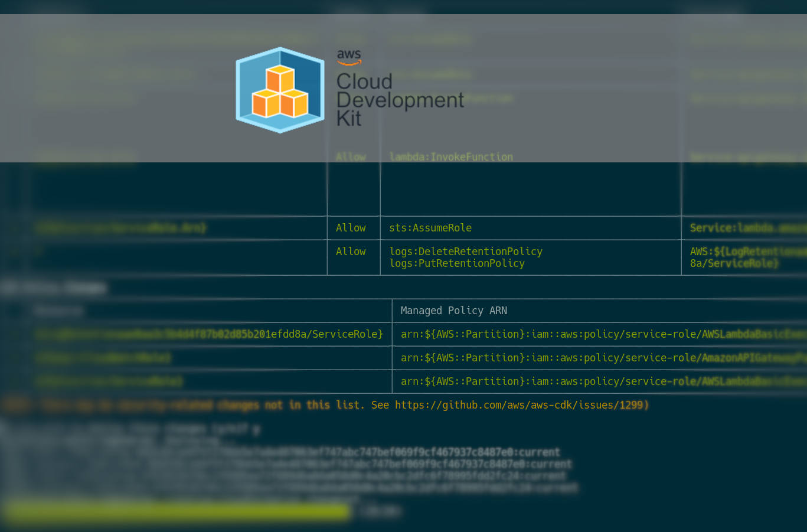The image size is (807, 532).
Task: Select the IAM Policy Changes section heading
Action: pos(53,287)
